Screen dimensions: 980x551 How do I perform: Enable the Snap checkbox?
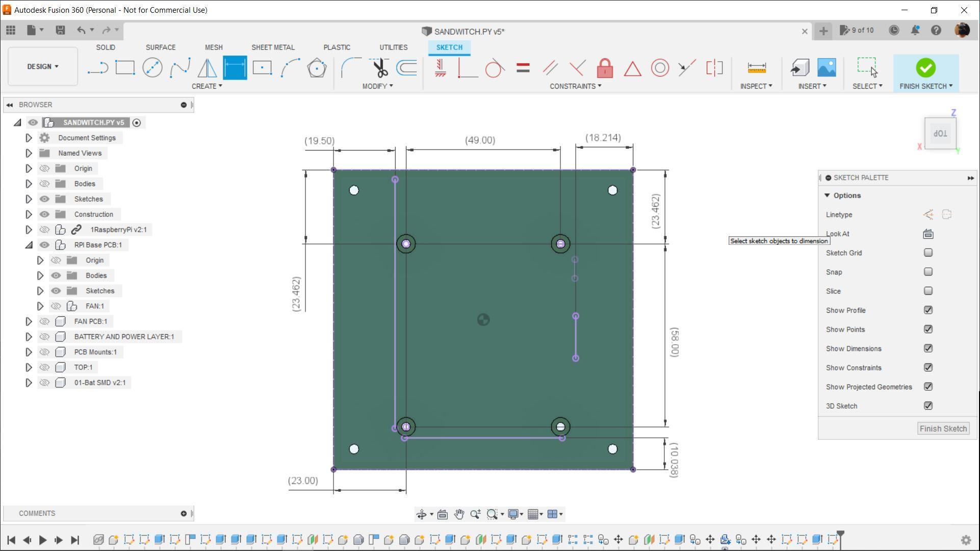click(928, 272)
